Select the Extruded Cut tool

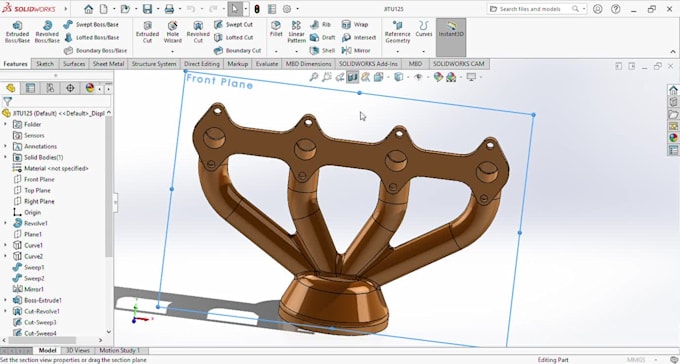(x=147, y=32)
